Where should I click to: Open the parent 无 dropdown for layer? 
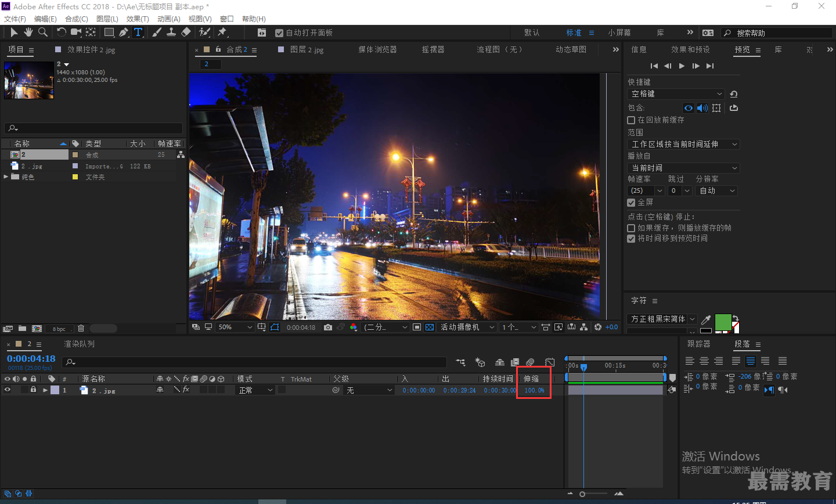[x=370, y=390]
